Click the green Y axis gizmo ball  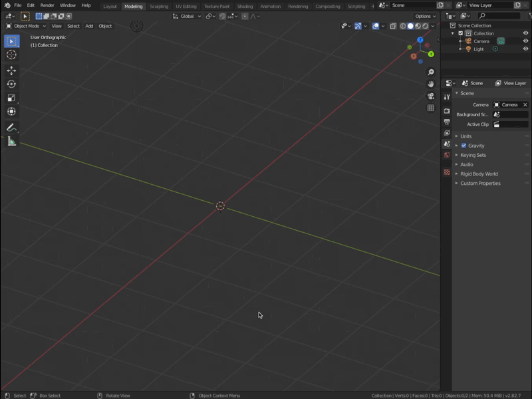(431, 54)
